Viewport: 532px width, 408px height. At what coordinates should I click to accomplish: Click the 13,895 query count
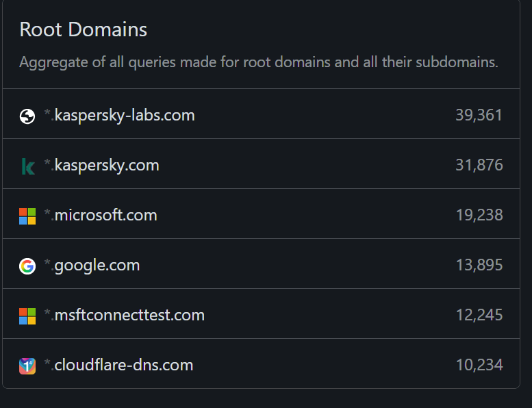click(479, 265)
